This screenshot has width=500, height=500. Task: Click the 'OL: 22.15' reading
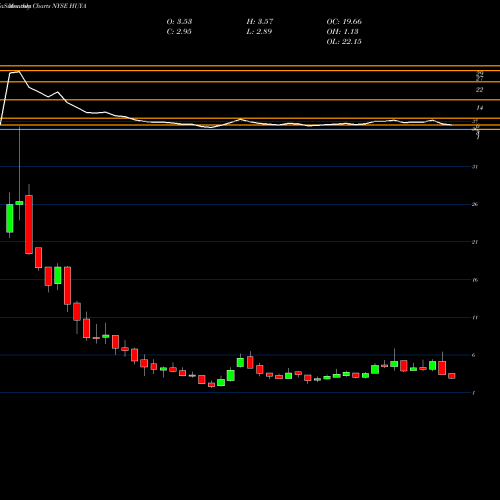[x=344, y=41]
